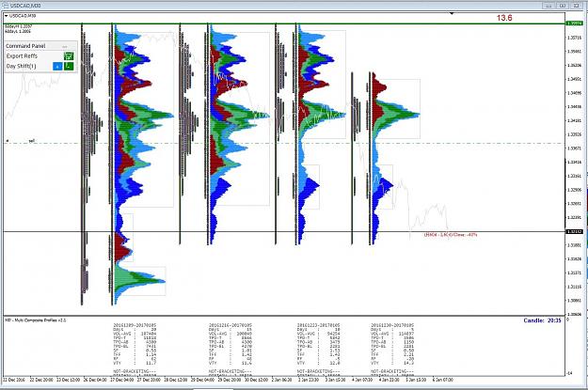Select the green highlighted price label on axis

tap(574, 23)
